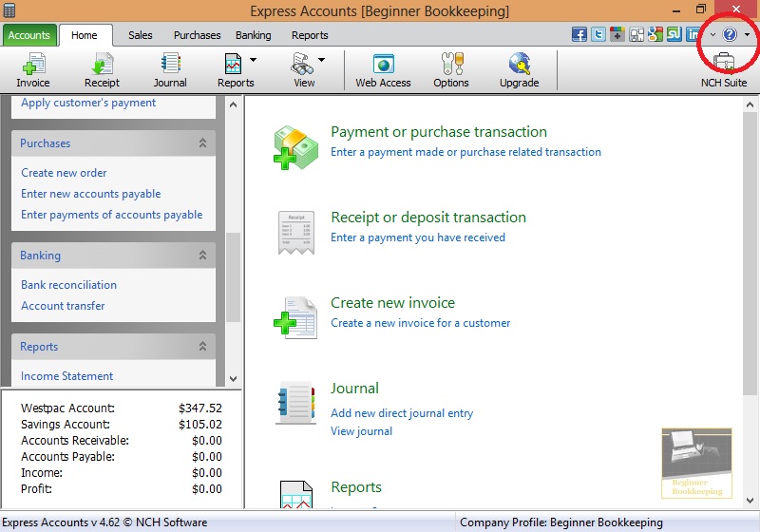Expand more share options chevron

[x=712, y=35]
